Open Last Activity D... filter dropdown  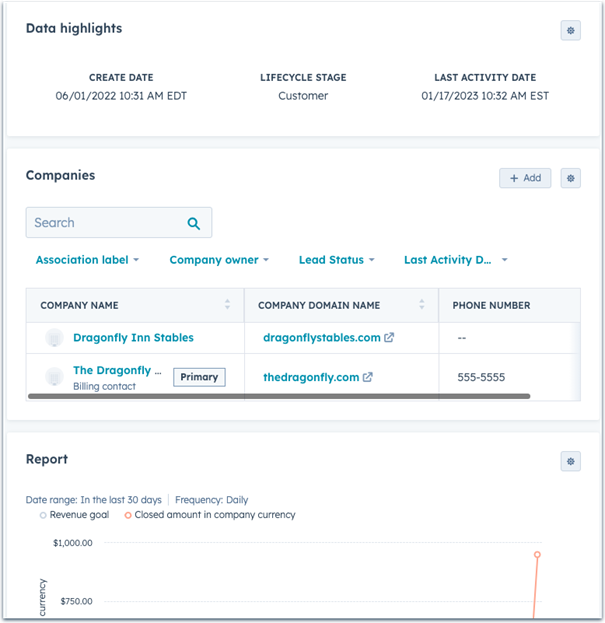click(x=455, y=260)
